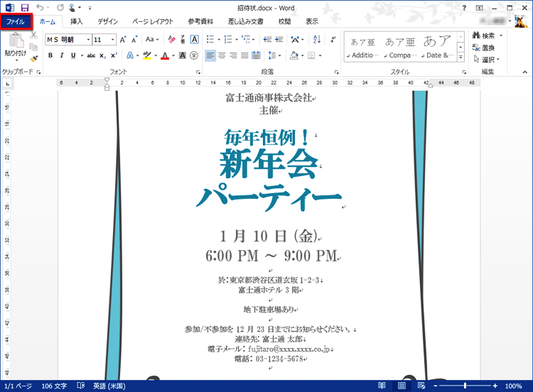Open the Word help question mark
Viewport: 533px width, 392px height.
pyautogui.click(x=464, y=8)
